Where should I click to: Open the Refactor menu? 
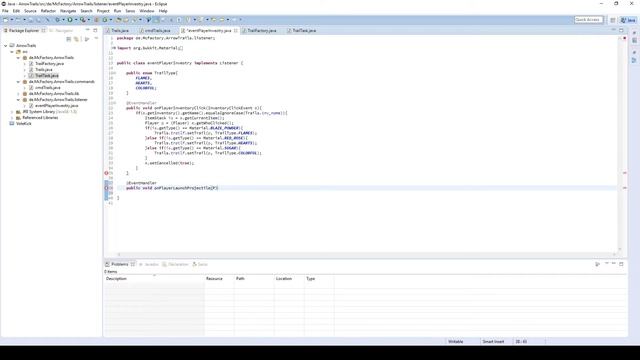coord(48,11)
